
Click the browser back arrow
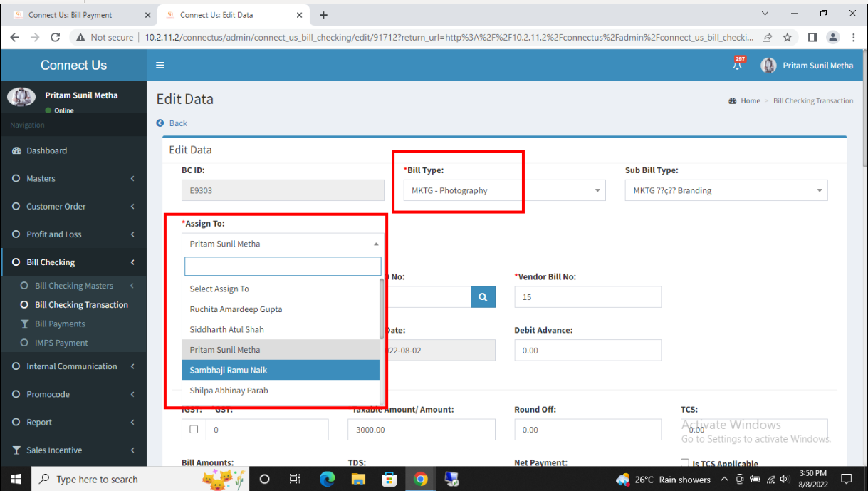pos(16,37)
